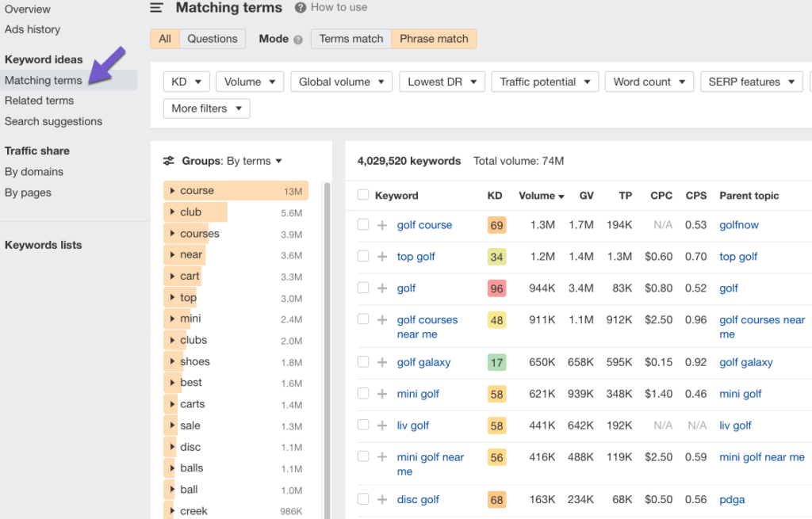Open Ads history in the sidebar
Viewport: 812px width, 519px height.
[x=33, y=29]
